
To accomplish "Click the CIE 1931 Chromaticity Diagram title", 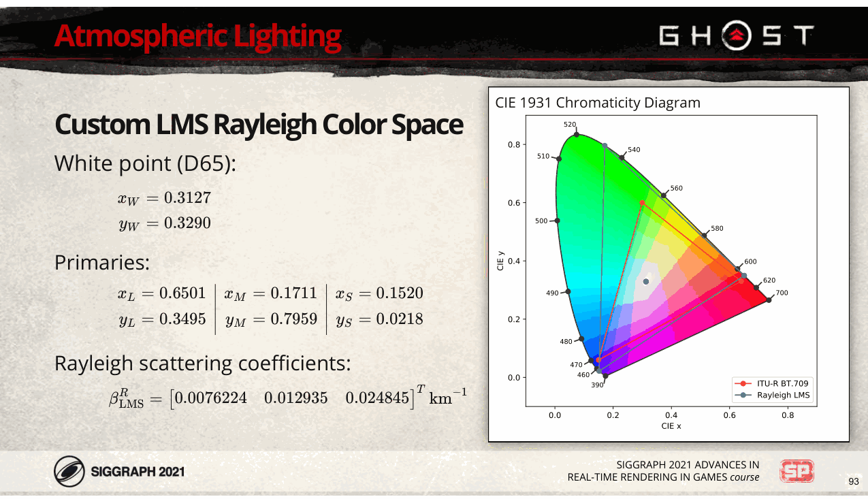I will tap(596, 103).
